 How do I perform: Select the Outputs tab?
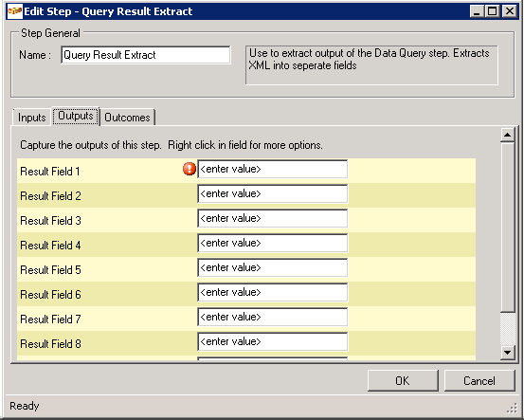[76, 116]
